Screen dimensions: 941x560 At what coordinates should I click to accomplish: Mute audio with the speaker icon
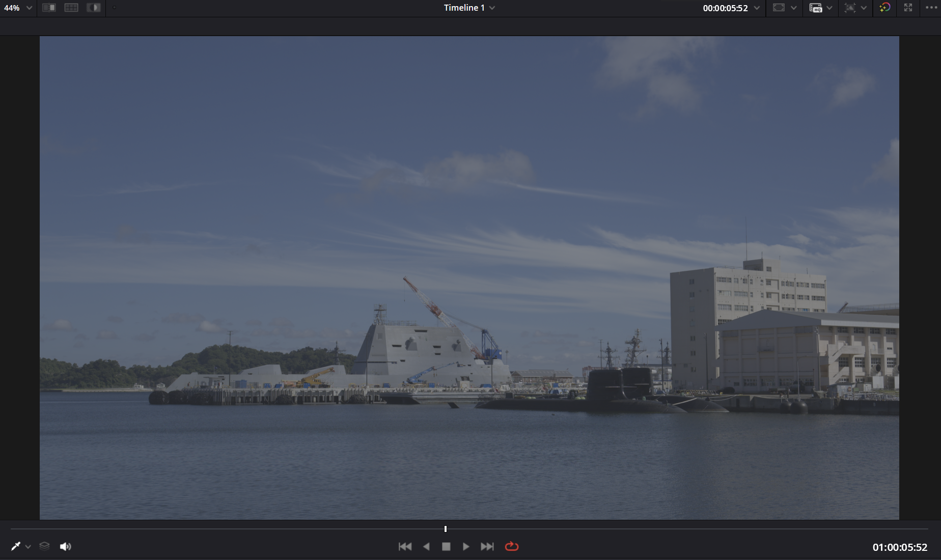pos(66,546)
